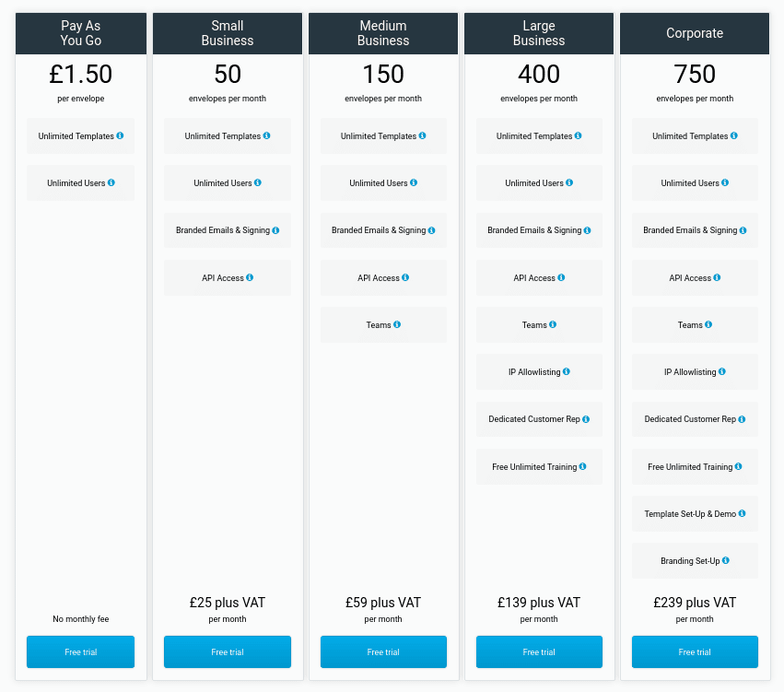This screenshot has width=784, height=692.
Task: Click the Large Business plan header
Action: [539, 33]
